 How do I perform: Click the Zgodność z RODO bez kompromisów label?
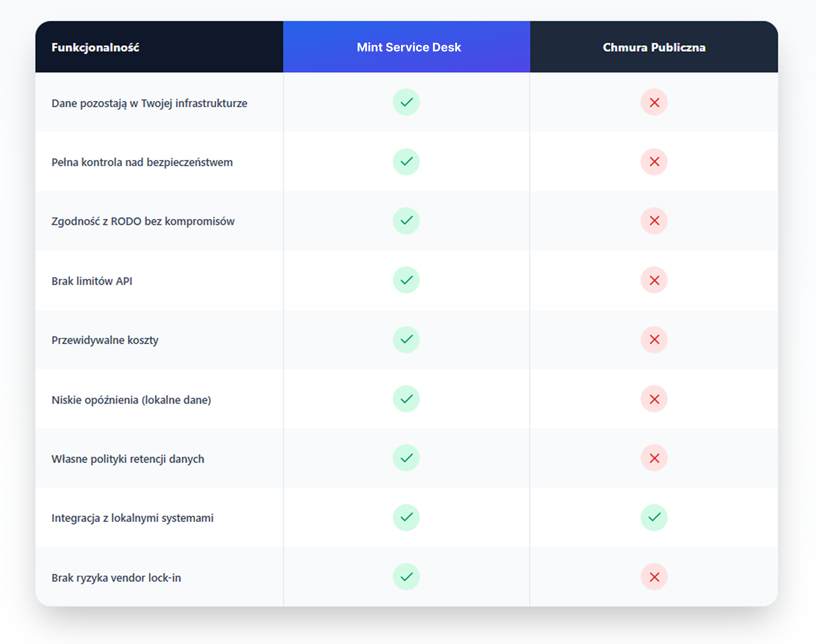(143, 221)
